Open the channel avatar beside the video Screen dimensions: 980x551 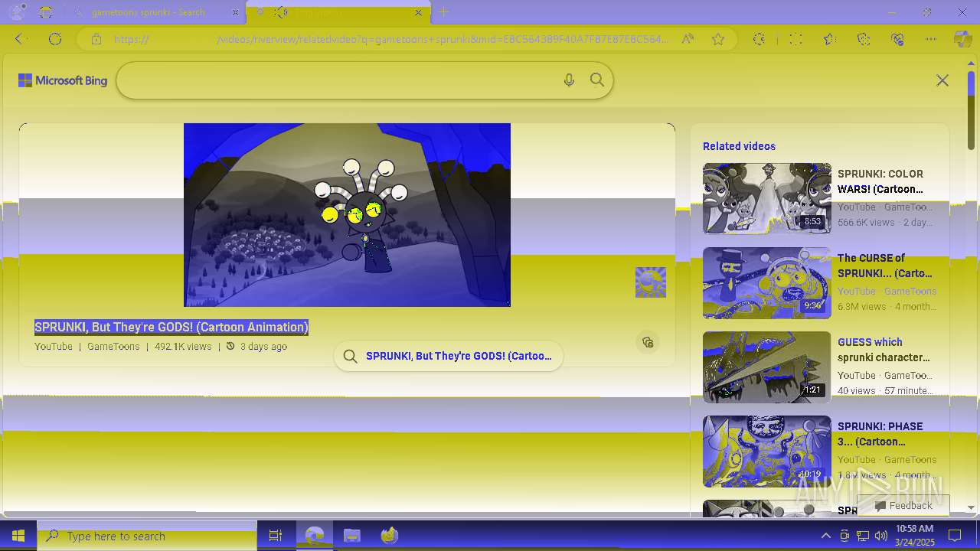click(651, 282)
